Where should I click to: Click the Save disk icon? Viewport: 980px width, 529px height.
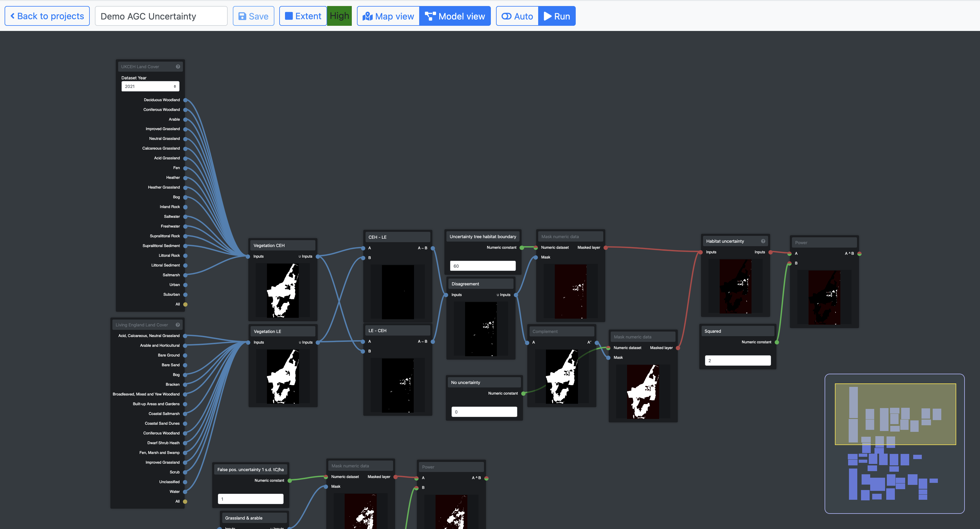coord(242,16)
